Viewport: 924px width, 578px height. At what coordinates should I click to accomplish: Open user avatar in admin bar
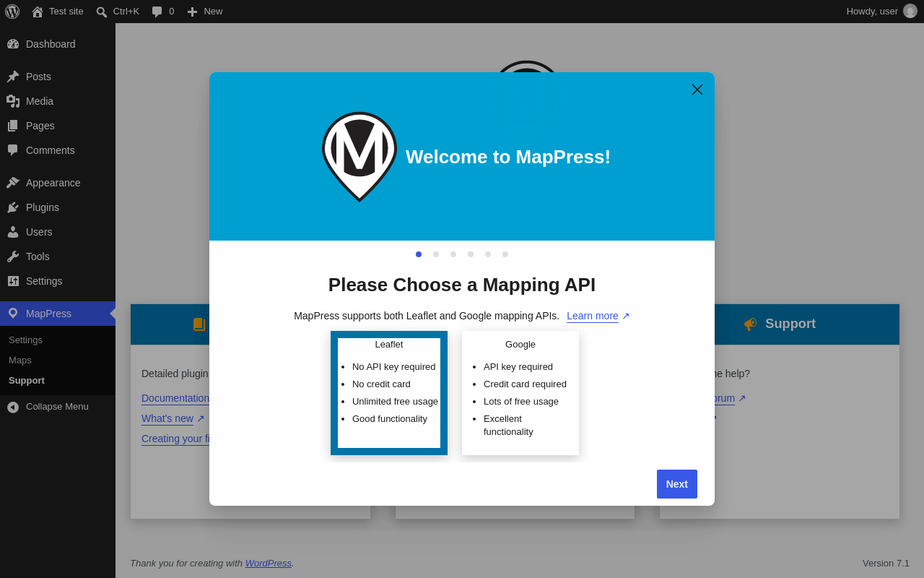(x=910, y=11)
